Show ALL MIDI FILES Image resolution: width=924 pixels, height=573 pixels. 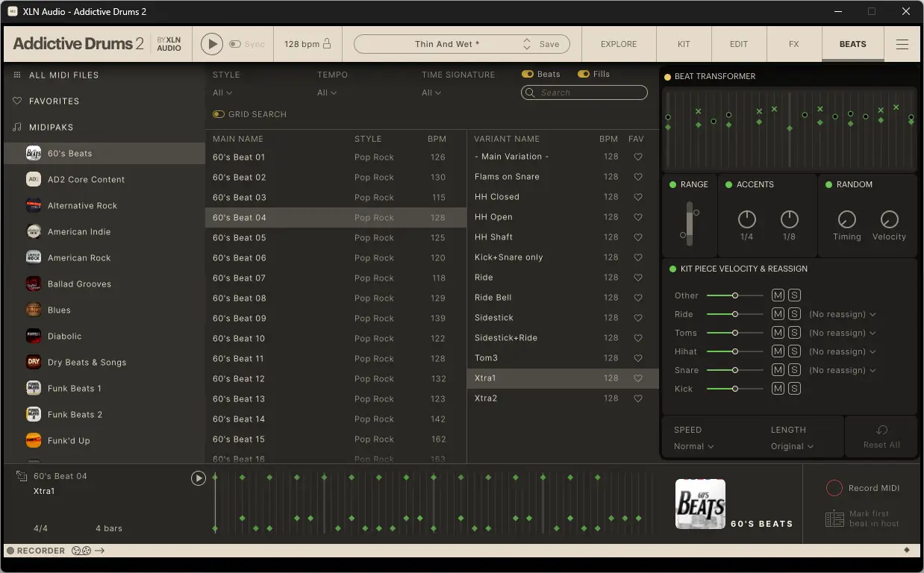(x=63, y=75)
